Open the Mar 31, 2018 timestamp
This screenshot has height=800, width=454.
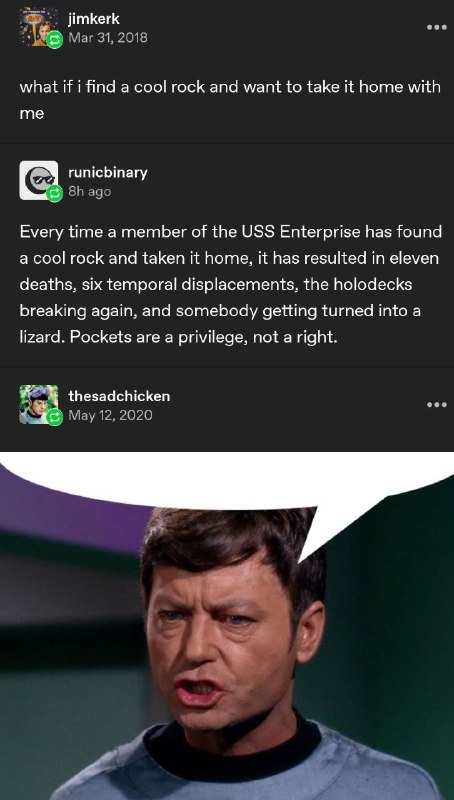coord(108,38)
